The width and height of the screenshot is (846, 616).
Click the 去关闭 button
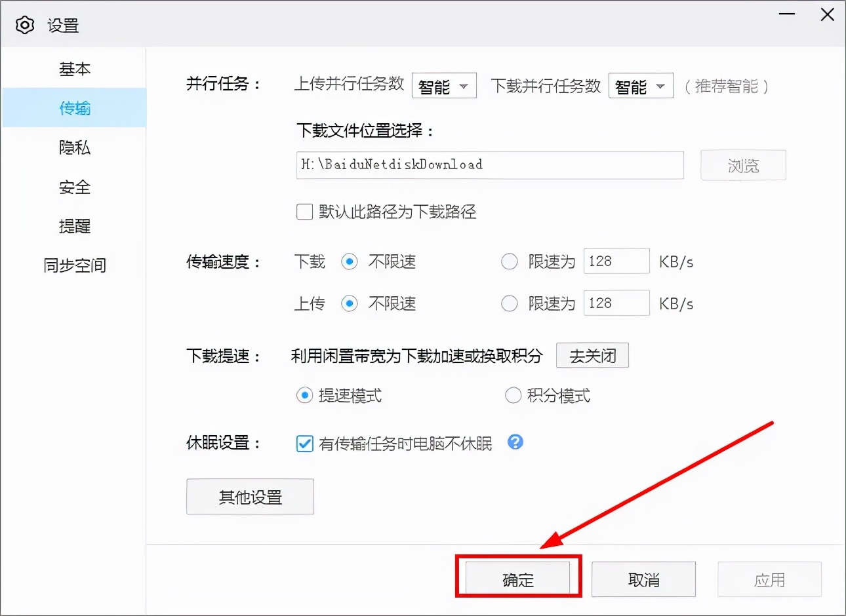point(592,355)
